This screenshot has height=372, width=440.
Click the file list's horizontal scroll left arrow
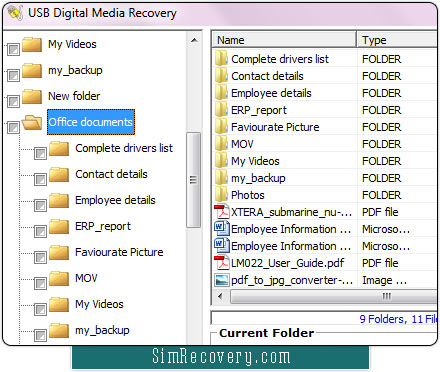(220, 296)
